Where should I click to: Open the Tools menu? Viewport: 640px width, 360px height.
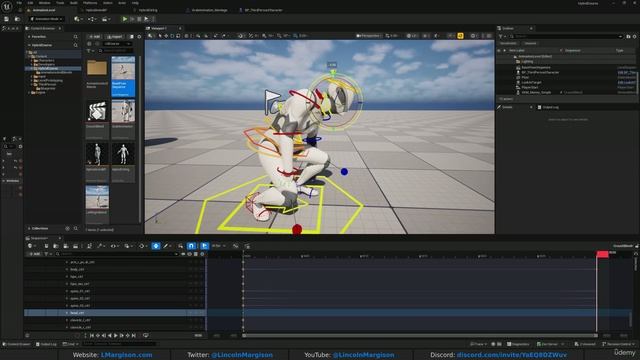[x=60, y=3]
